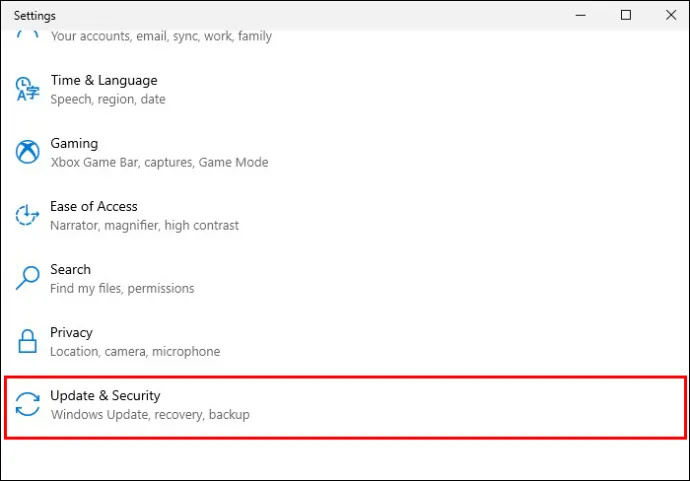The image size is (690, 481).
Task: Open the Gaming settings category
Action: [74, 143]
